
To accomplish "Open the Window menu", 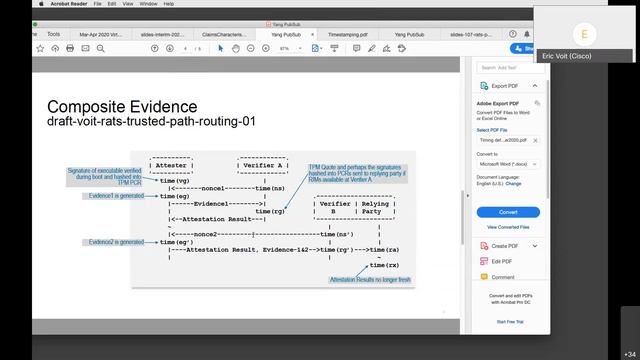I will tap(148, 4).
